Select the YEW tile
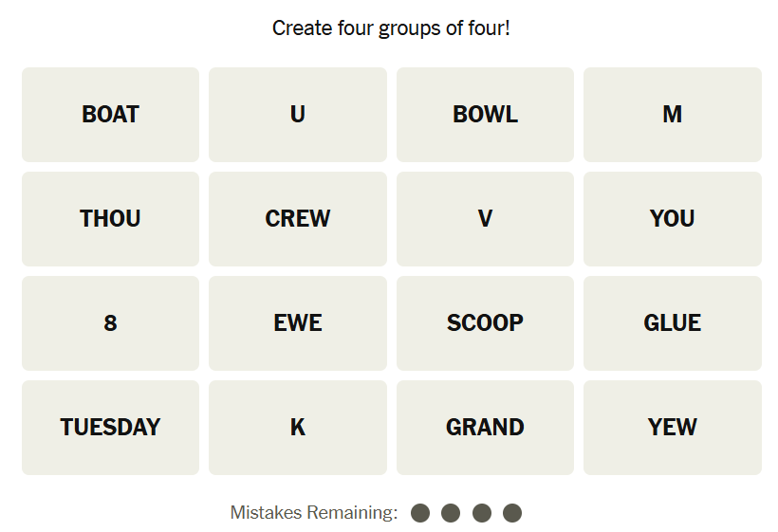 [x=672, y=428]
